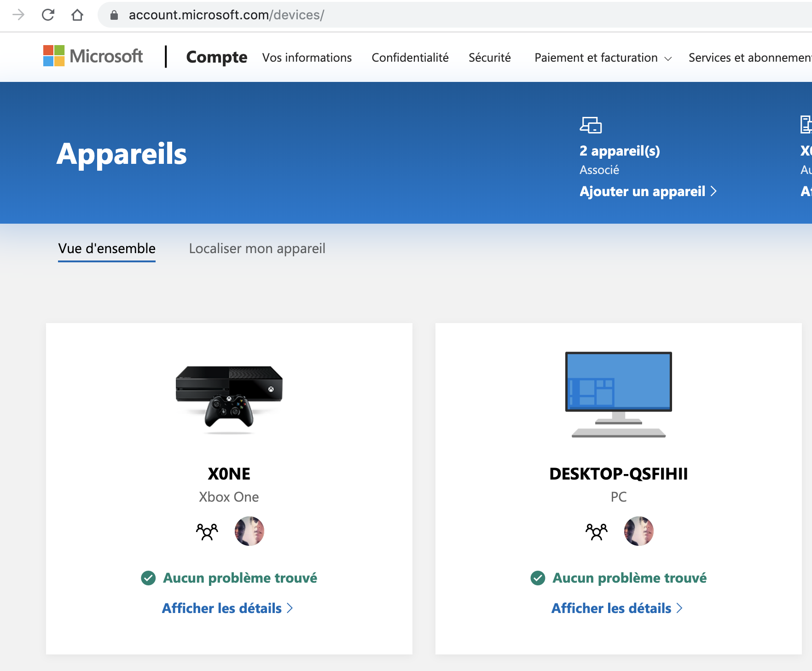Click DESKTOP-QSFIHII 'Aucun problème trouvé' status
This screenshot has height=671, width=812.
(629, 578)
